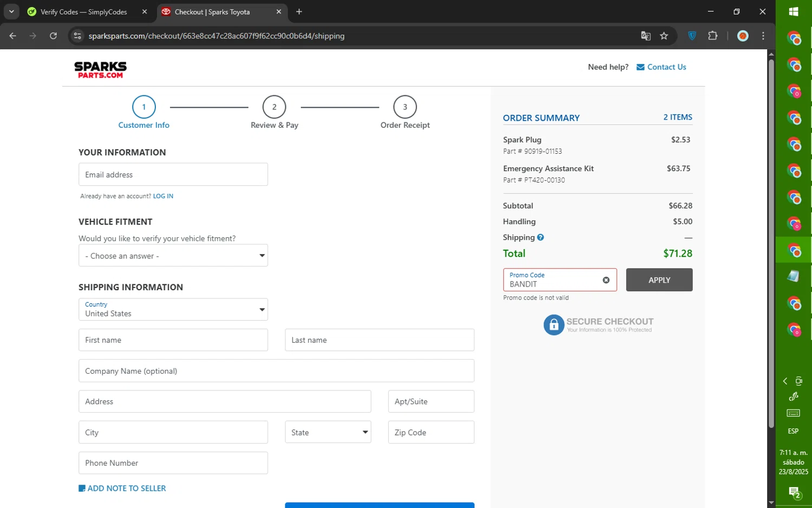Close the Checkout Sparks Toyota tab
812x508 pixels.
click(x=279, y=11)
